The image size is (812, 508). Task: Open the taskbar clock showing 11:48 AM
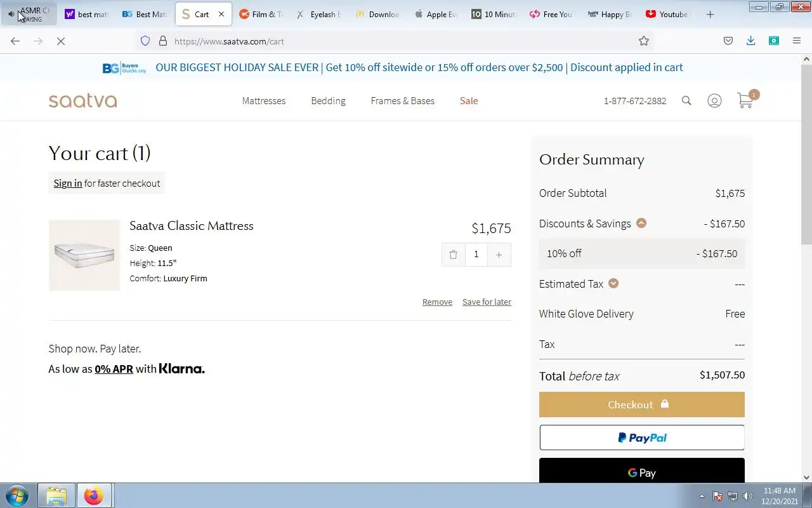pyautogui.click(x=780, y=496)
